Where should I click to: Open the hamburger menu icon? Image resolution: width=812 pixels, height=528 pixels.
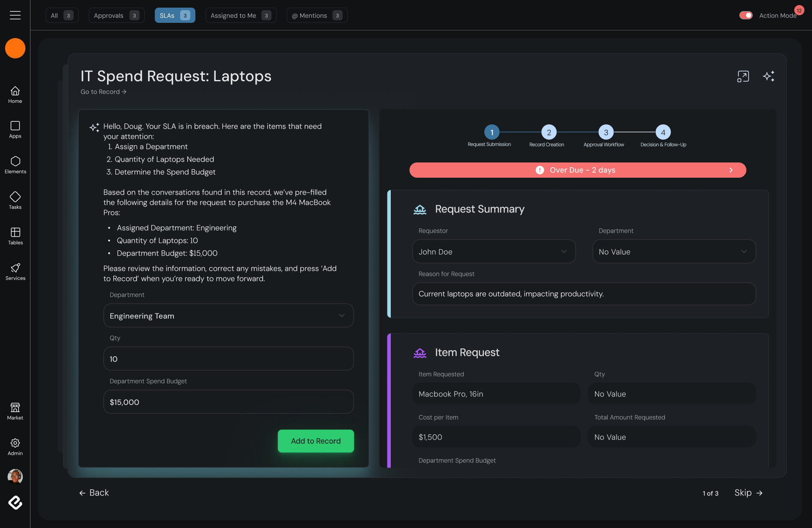[15, 15]
